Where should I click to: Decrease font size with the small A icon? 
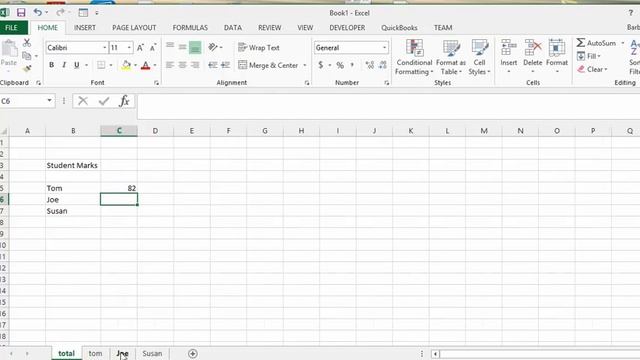coord(153,48)
